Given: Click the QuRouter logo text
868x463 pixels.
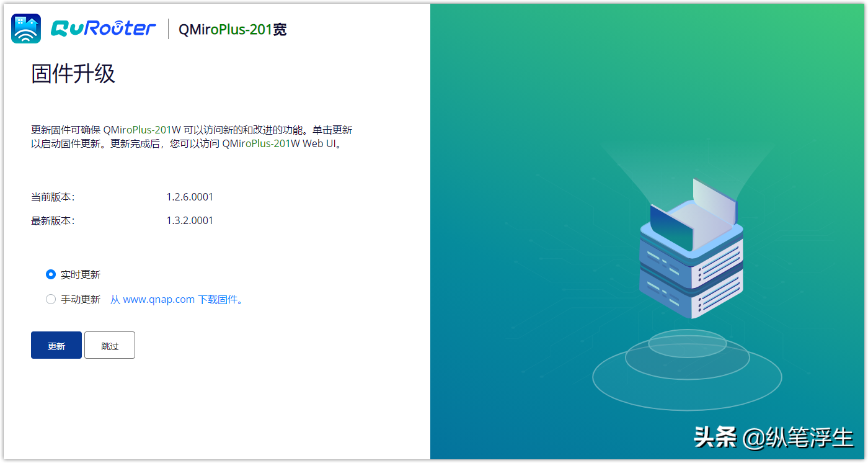Looking at the screenshot, I should [x=104, y=28].
